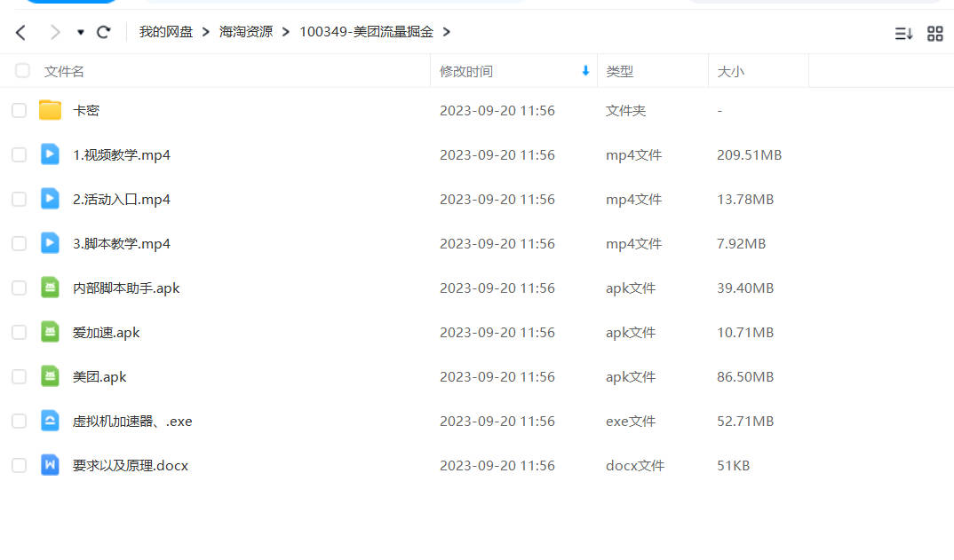Screen dimensions: 954x560
Task: Select the checkbox for 虚拟机加速器、.exe
Action: coord(19,421)
